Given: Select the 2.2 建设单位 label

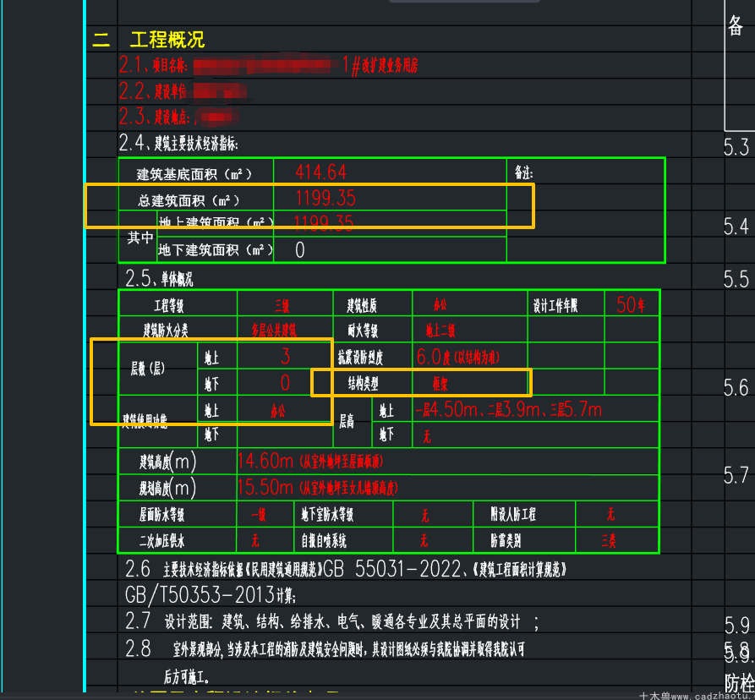Looking at the screenshot, I should (153, 91).
